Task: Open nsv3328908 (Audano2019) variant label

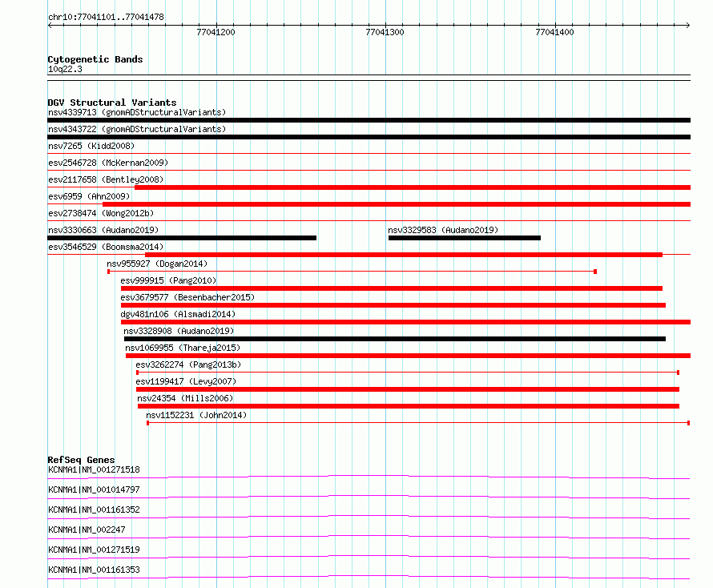Action: [179, 331]
